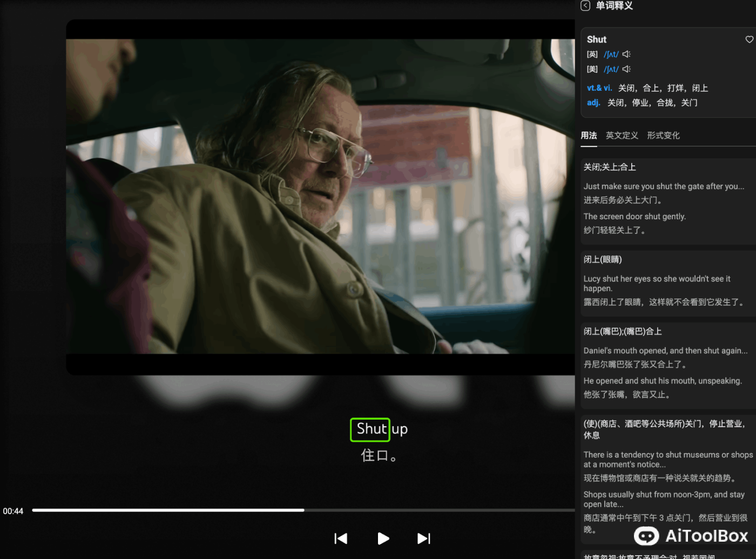Select the 关闭;关上;合上 definition entry
This screenshot has width=756, height=559.
[610, 167]
